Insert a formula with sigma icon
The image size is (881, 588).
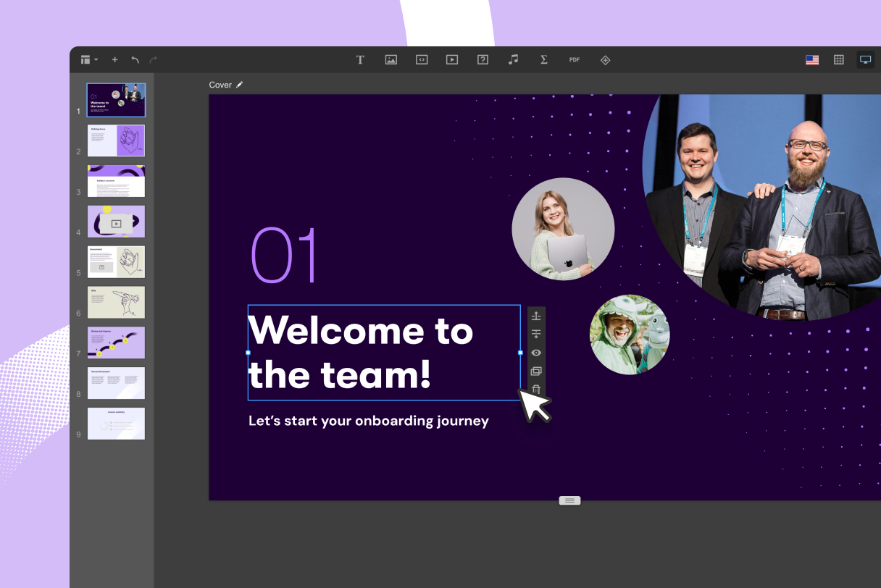coord(543,59)
